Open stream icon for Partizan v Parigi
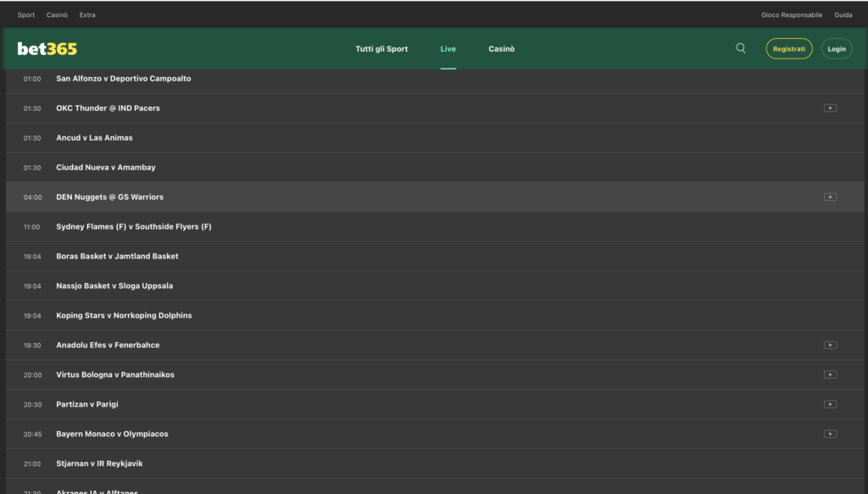 pyautogui.click(x=830, y=405)
